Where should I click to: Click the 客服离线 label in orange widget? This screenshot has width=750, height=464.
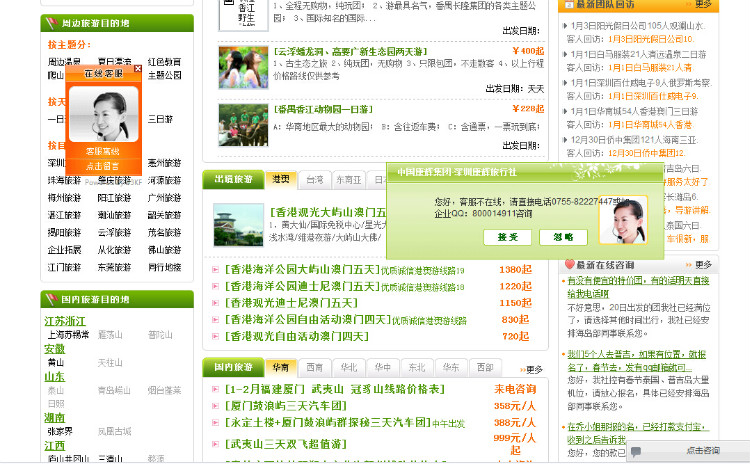point(103,151)
